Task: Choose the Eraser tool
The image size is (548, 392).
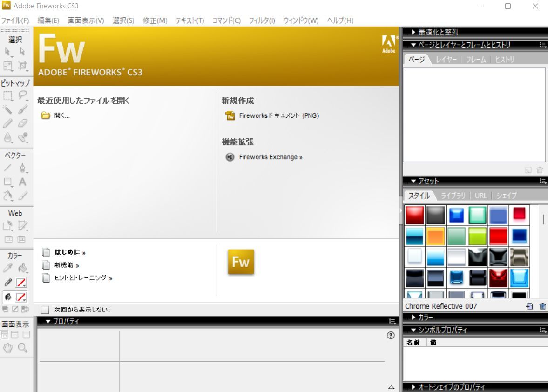Action: (x=22, y=123)
